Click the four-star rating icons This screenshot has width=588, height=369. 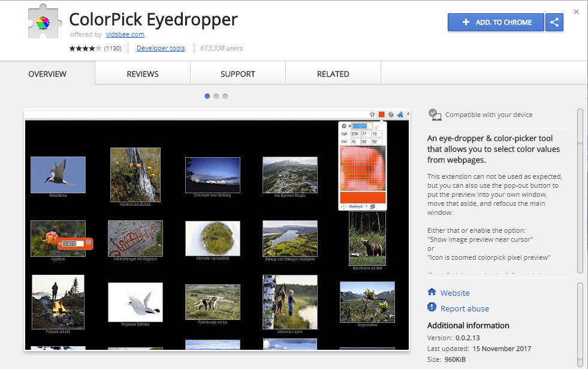click(86, 48)
